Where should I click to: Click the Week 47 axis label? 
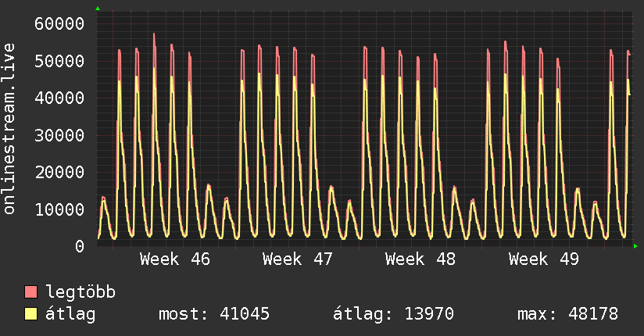[x=298, y=259]
